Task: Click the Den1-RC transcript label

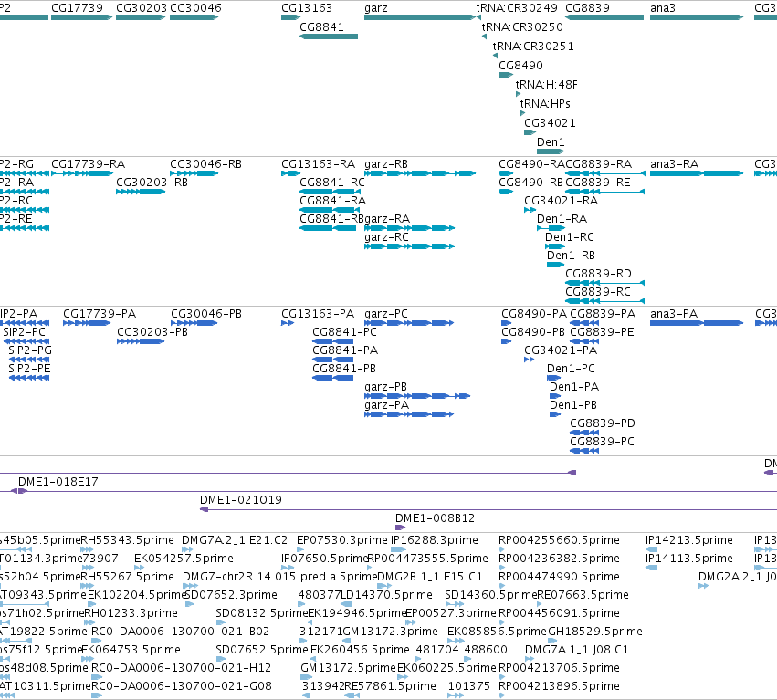Action: (570, 237)
